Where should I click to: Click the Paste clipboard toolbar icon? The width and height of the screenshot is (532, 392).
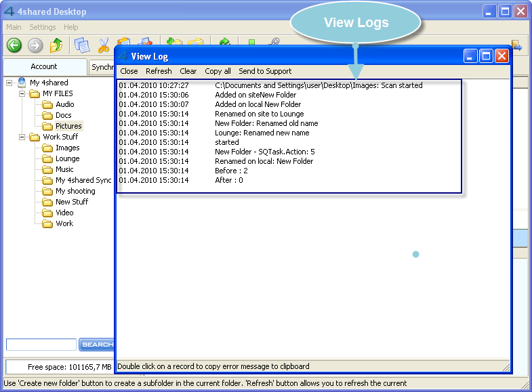click(123, 41)
